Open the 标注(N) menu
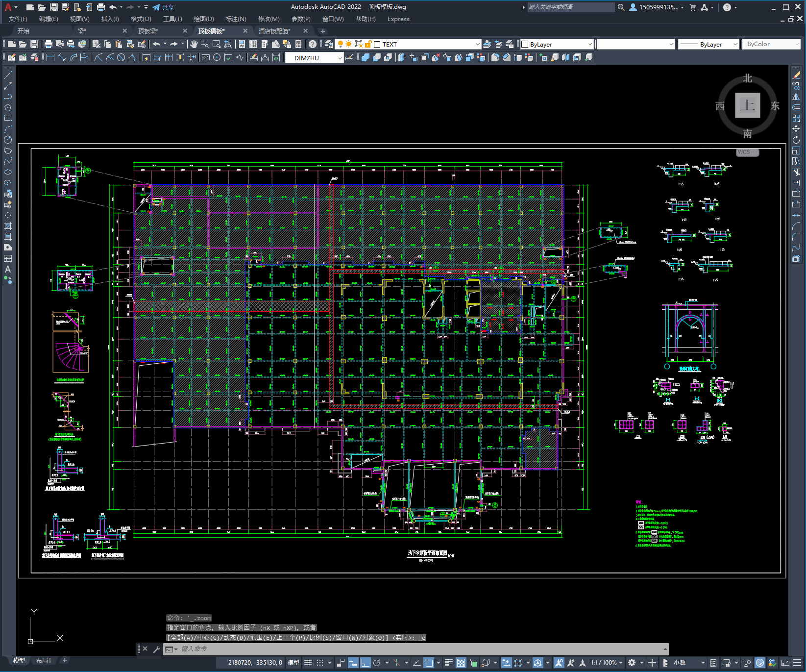Image resolution: width=806 pixels, height=672 pixels. (236, 19)
